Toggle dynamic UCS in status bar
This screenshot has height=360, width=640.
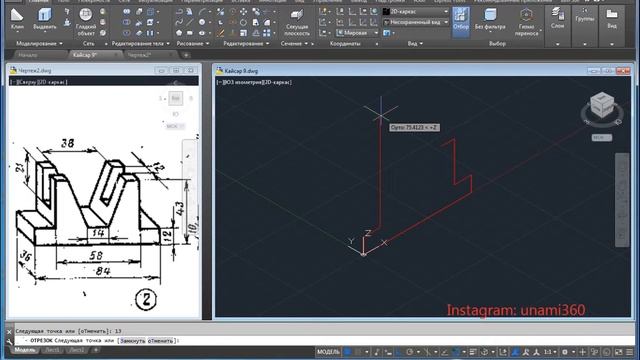pos(503,351)
